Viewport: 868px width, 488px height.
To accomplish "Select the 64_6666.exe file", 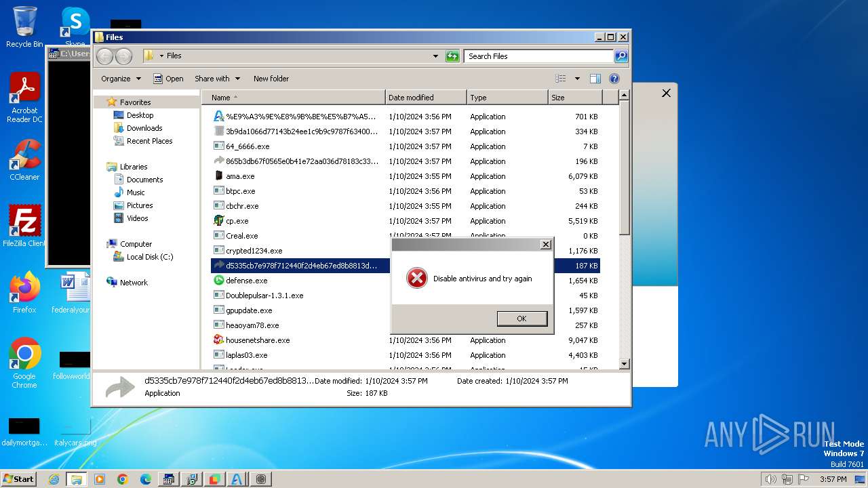I will click(248, 146).
